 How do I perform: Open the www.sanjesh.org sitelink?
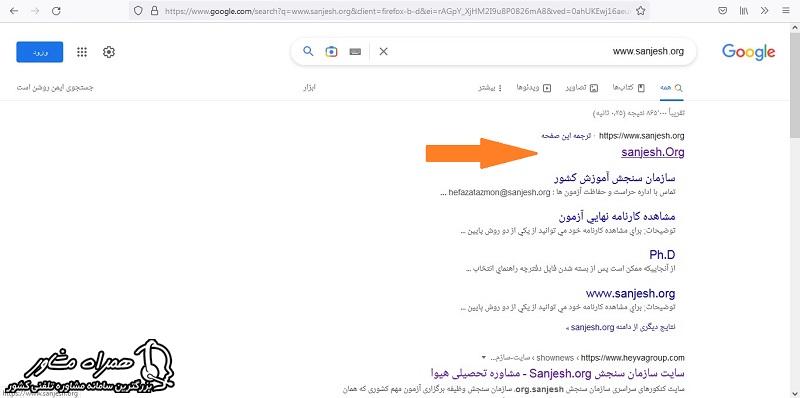pos(630,293)
